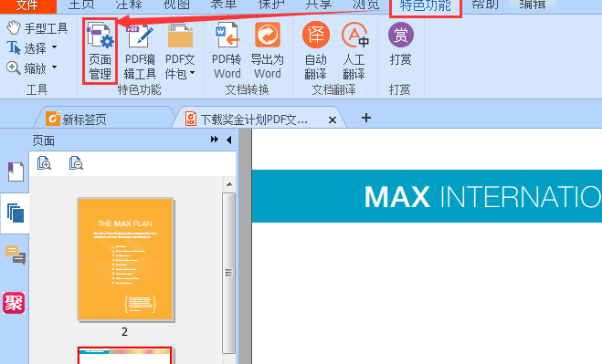
Task: Open Page Management (页面管理)
Action: coord(100,50)
